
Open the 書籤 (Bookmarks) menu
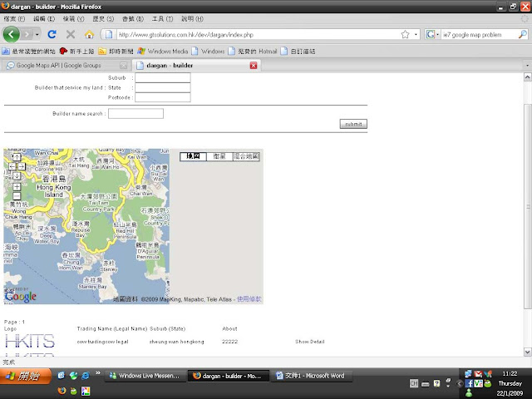(132, 18)
